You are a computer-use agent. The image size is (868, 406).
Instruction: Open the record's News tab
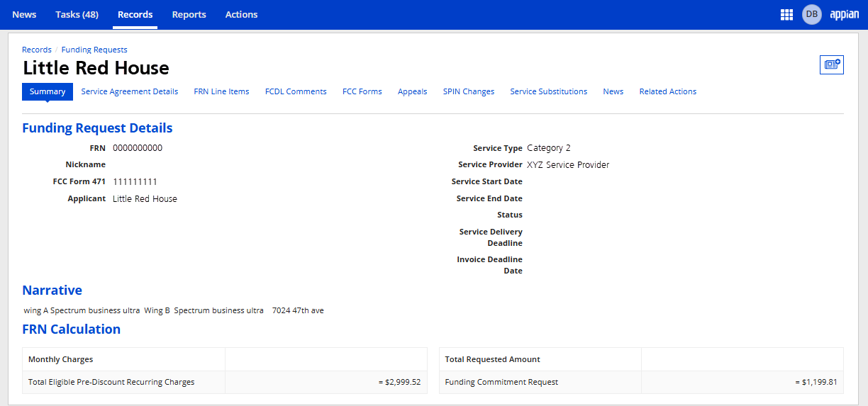[613, 91]
